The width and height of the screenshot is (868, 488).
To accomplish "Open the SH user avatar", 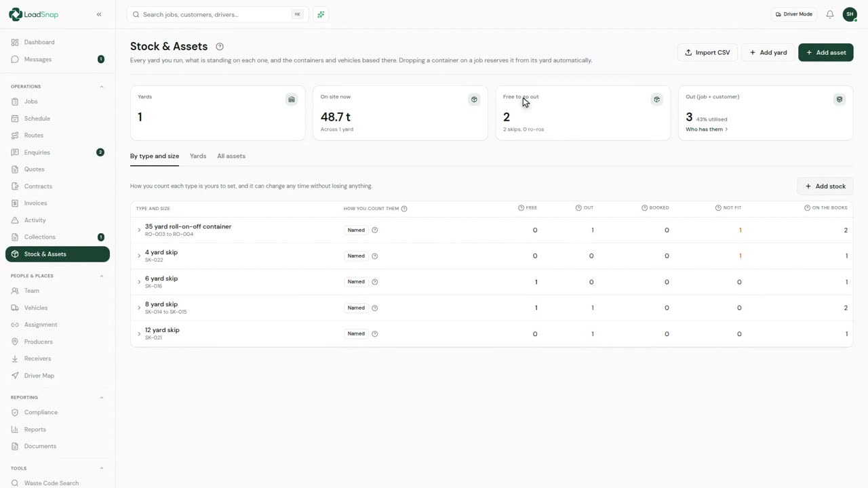I will (x=850, y=14).
